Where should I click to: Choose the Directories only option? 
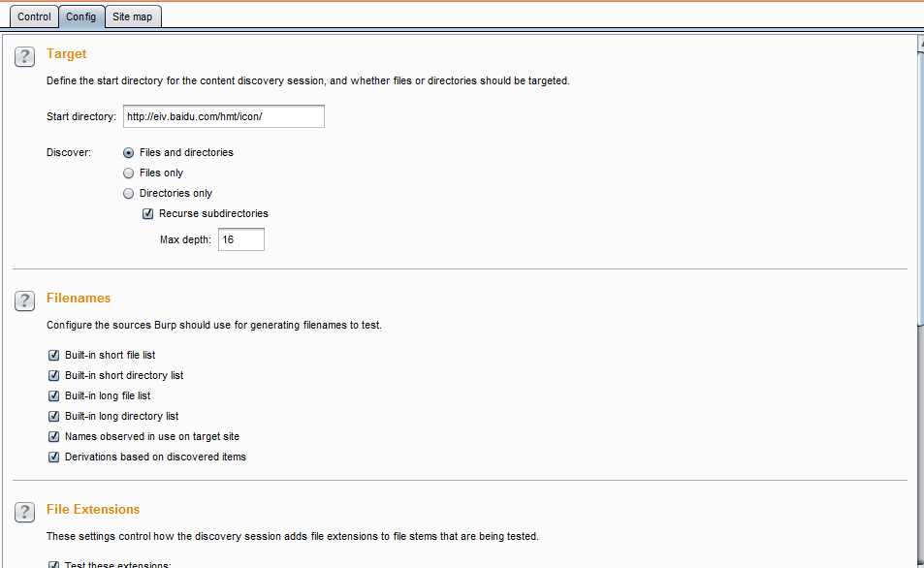tap(128, 193)
